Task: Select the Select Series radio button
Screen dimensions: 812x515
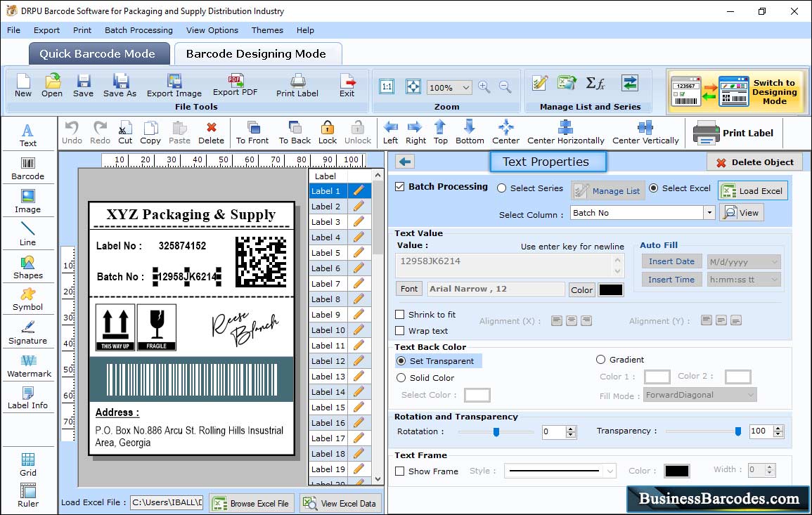Action: point(501,188)
